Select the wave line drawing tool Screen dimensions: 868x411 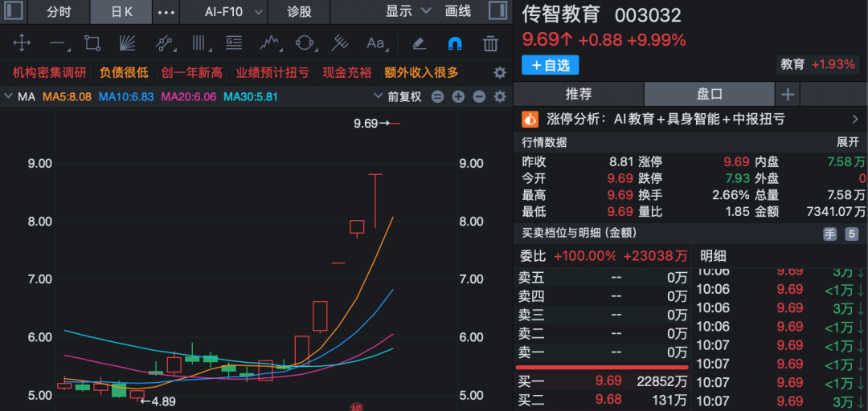point(269,43)
